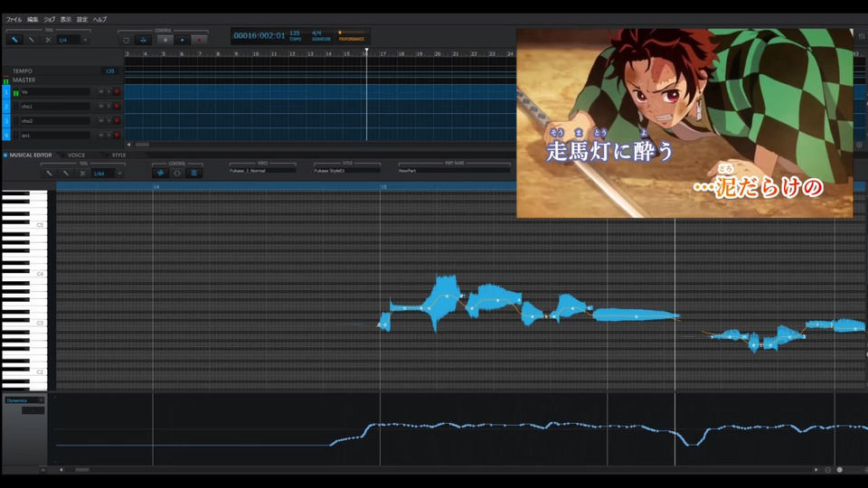Open the 表示 menu
The height and width of the screenshot is (488, 868).
[66, 19]
